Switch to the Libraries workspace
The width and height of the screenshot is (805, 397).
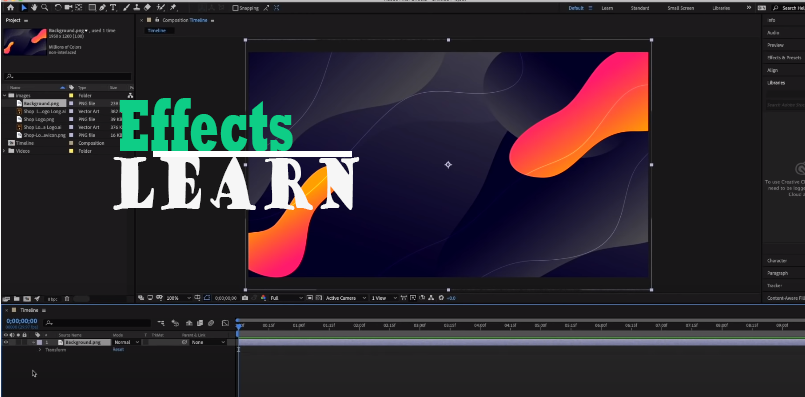(x=721, y=8)
